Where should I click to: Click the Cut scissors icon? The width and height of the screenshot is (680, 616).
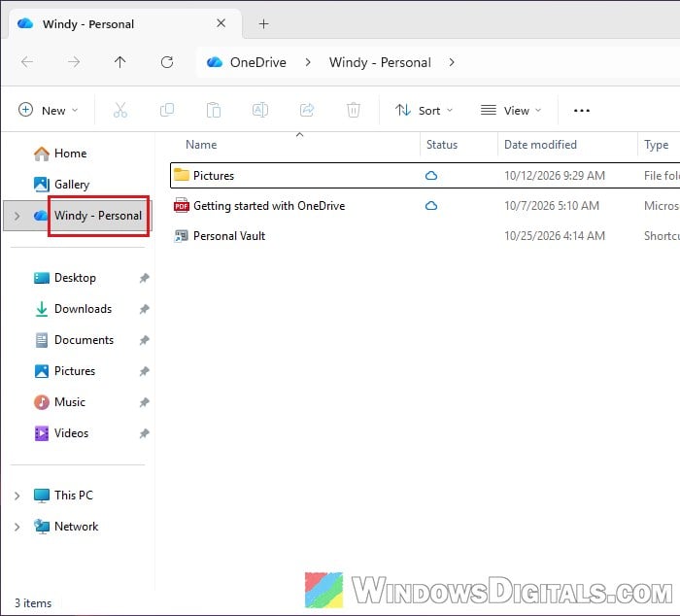point(120,110)
